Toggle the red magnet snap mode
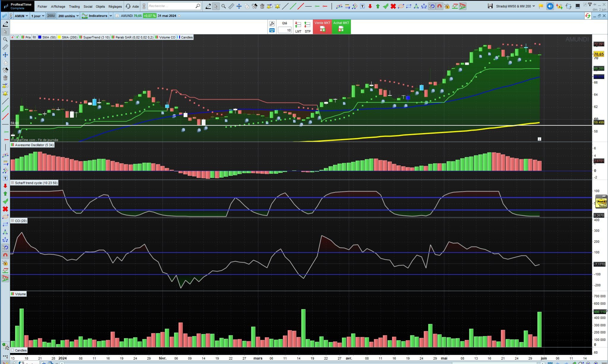Viewport: 608px width, 364px height. pyautogui.click(x=439, y=6)
